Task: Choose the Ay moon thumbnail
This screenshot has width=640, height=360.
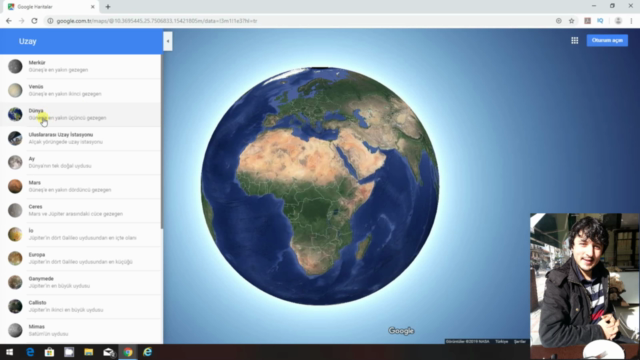Action: [15, 162]
